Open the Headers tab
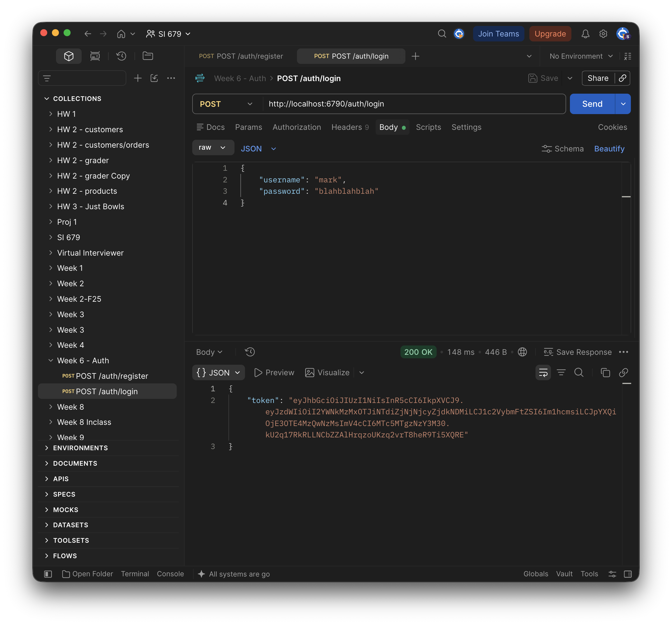 350,127
